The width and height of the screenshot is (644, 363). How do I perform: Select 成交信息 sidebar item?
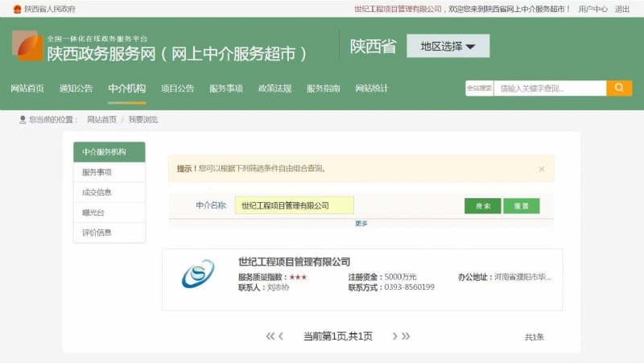pyautogui.click(x=109, y=192)
